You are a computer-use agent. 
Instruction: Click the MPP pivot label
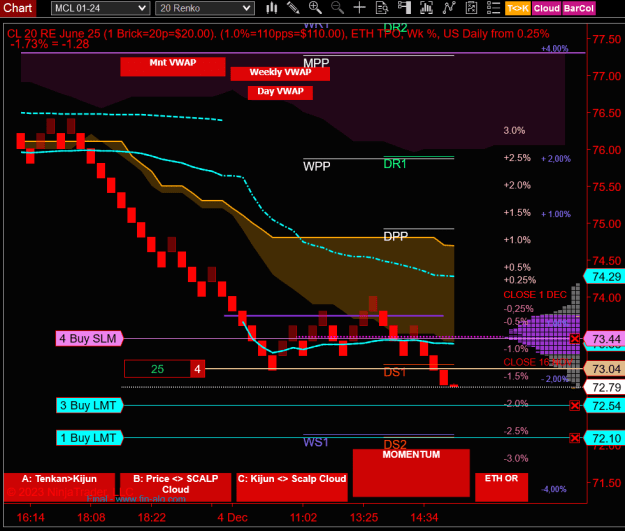point(316,63)
